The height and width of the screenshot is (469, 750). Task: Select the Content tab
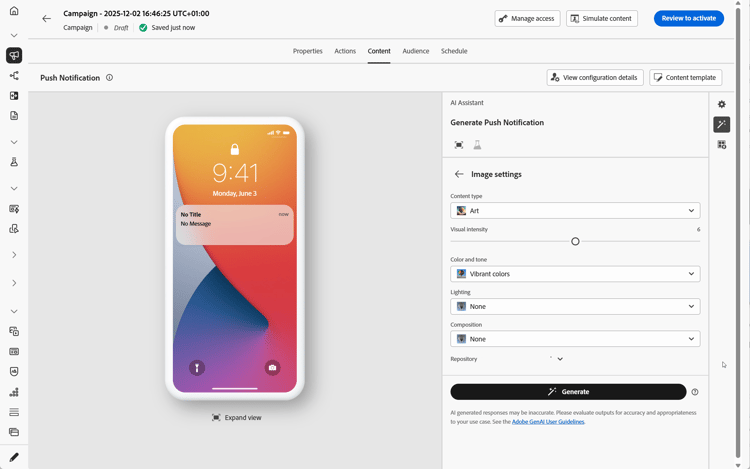(x=379, y=51)
